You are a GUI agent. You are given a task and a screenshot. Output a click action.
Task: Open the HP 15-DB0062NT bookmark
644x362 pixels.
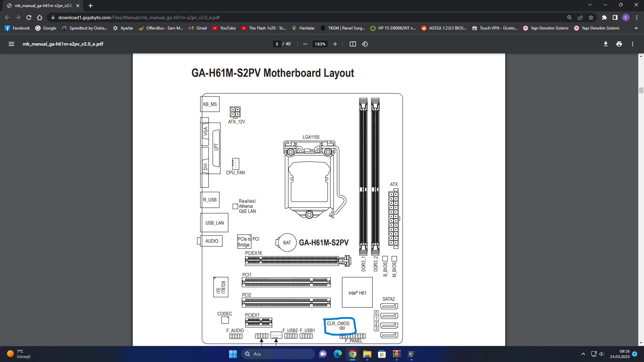coord(393,28)
